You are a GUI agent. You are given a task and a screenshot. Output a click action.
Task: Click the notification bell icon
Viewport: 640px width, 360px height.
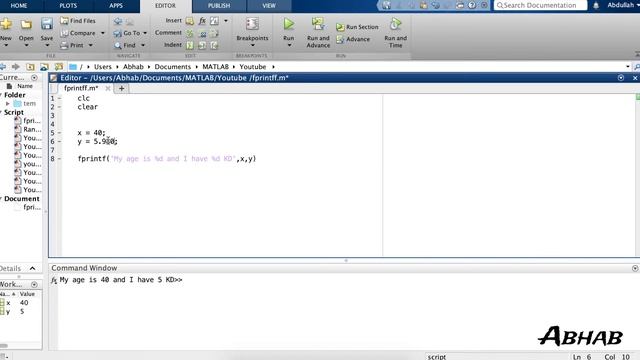[x=596, y=5]
